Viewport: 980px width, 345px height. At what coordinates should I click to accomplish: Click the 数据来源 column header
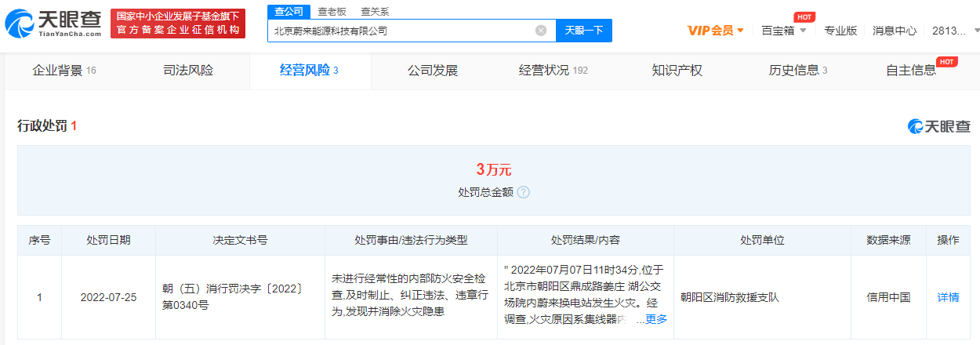pos(888,240)
